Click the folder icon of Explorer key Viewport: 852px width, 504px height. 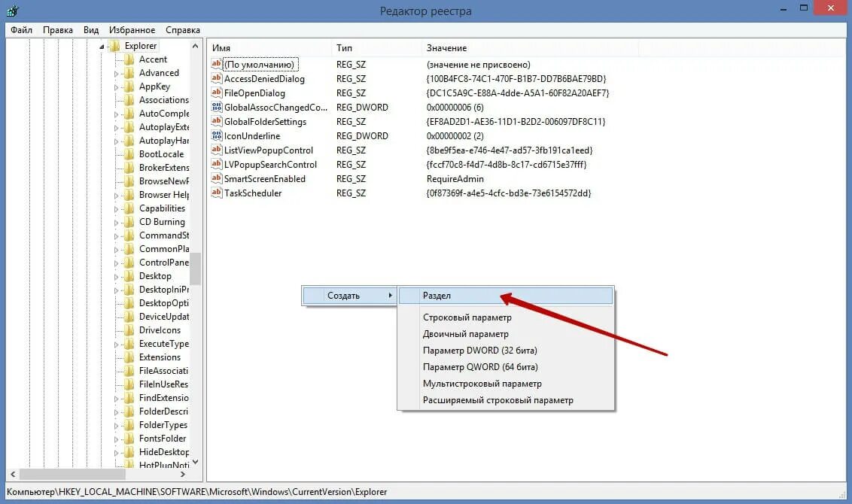[114, 46]
